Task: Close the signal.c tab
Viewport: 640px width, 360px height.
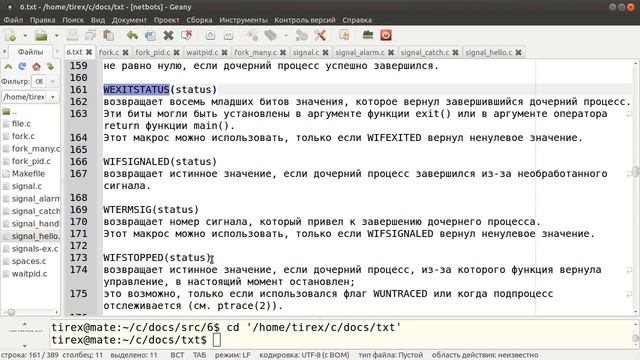Action: point(325,52)
